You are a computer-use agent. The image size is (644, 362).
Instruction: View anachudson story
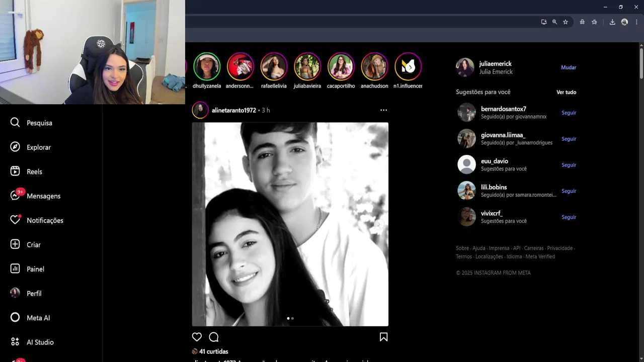pyautogui.click(x=374, y=66)
